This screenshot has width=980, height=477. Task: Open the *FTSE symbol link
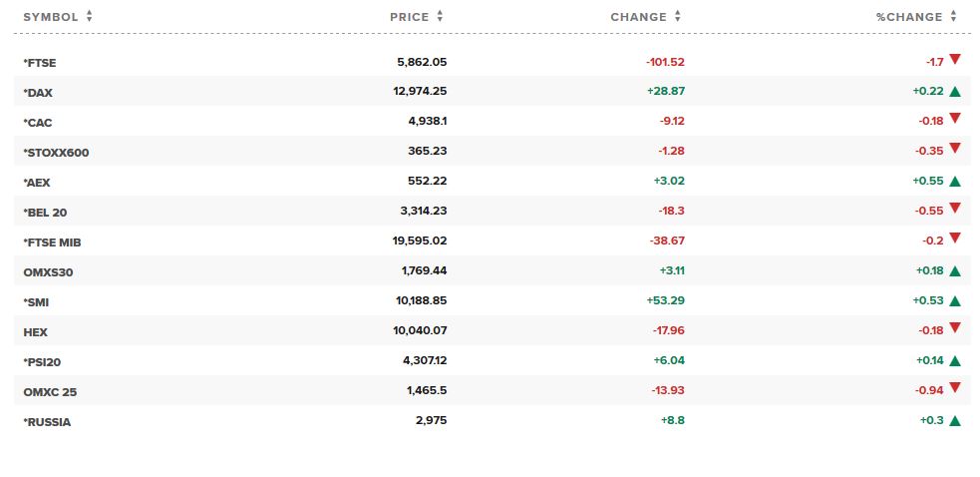[x=40, y=63]
